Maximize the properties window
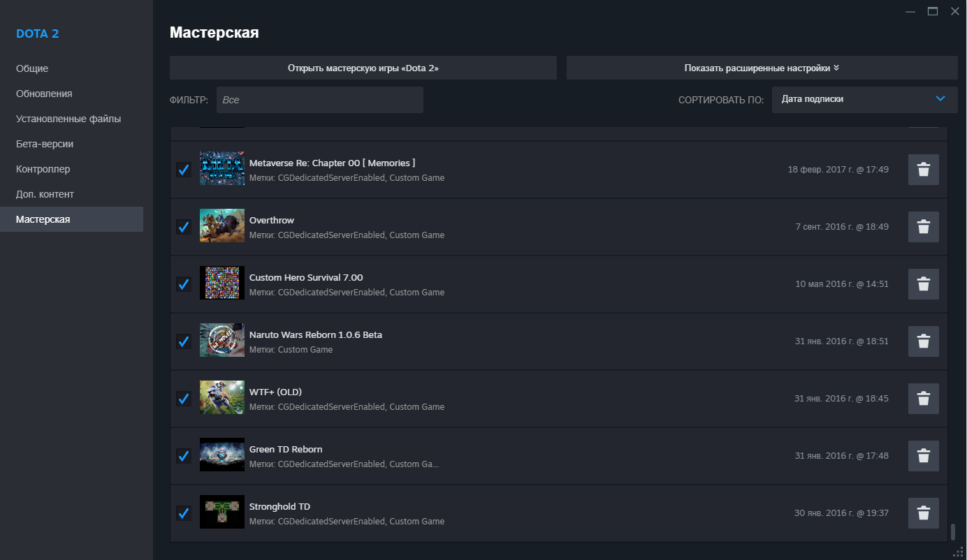 [x=932, y=11]
